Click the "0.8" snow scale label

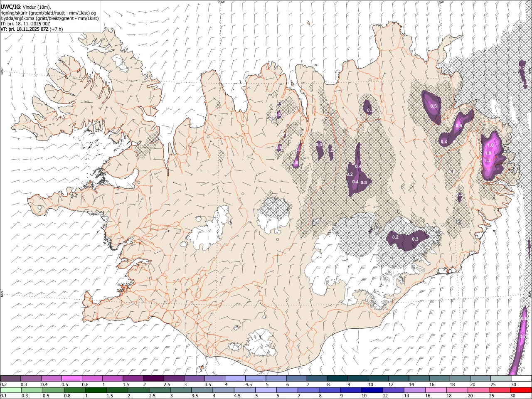(x=85, y=384)
